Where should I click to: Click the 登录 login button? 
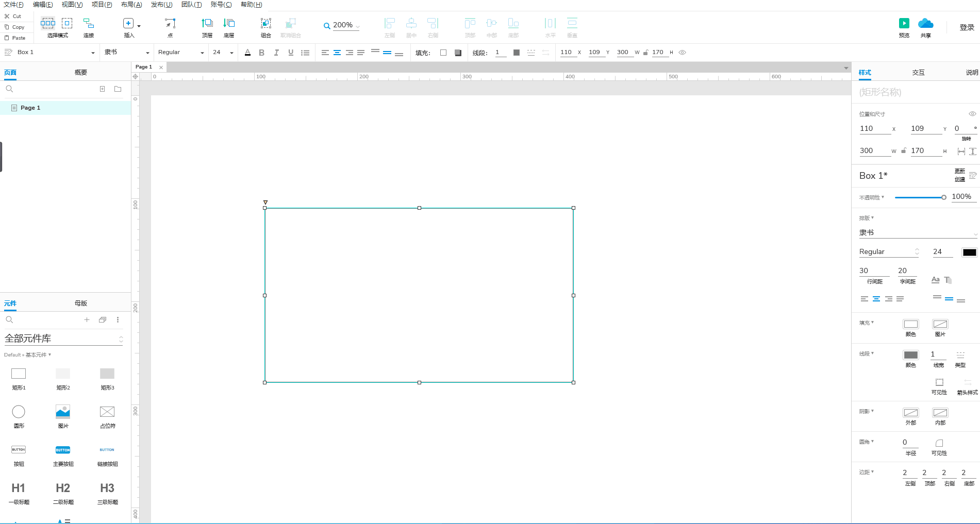967,27
